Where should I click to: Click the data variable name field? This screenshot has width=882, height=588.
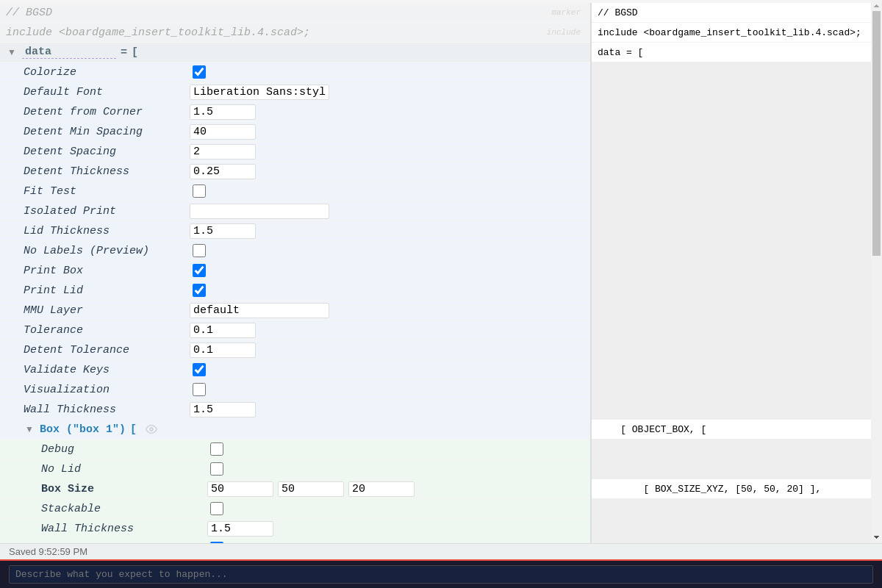(x=68, y=52)
